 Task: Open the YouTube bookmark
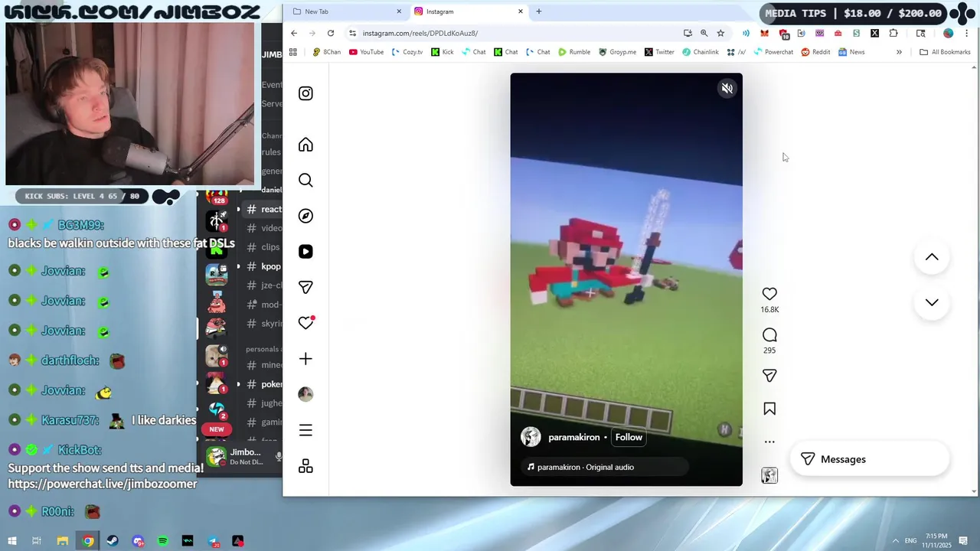[366, 52]
